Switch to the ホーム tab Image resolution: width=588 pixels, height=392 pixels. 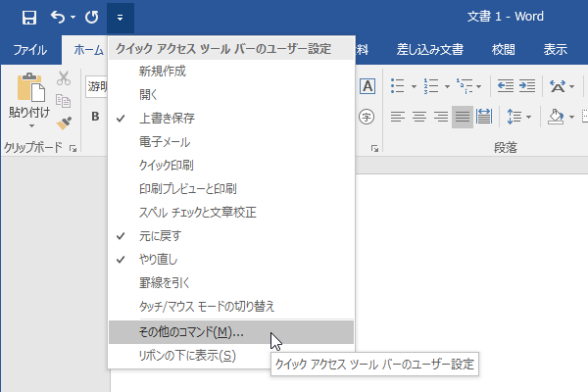pyautogui.click(x=88, y=50)
